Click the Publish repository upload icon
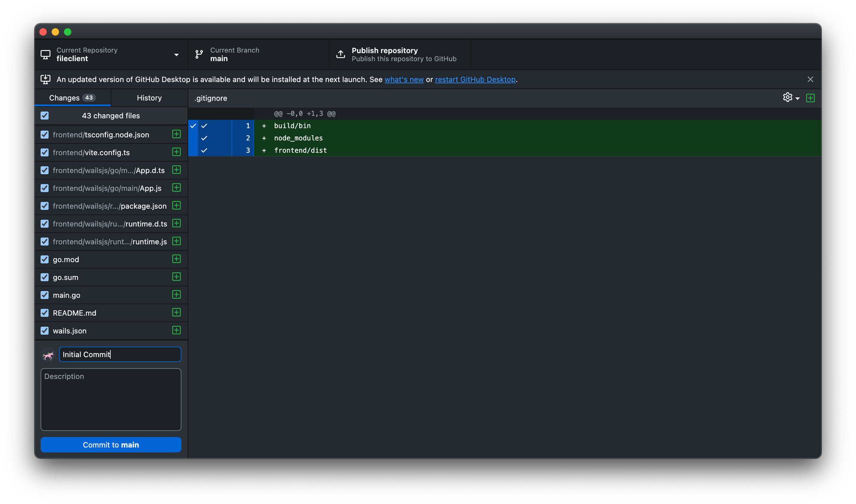Image resolution: width=856 pixels, height=504 pixels. [x=340, y=54]
